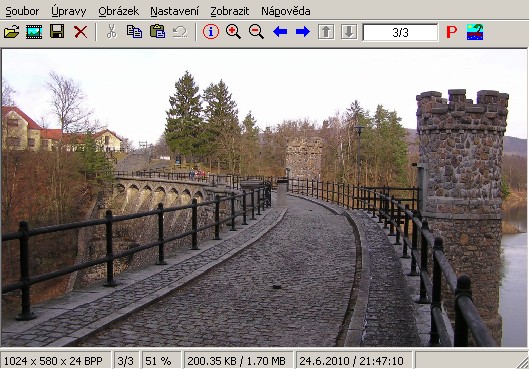529x369 pixels.
Task: Show image information with the red info icon
Action: [211, 32]
